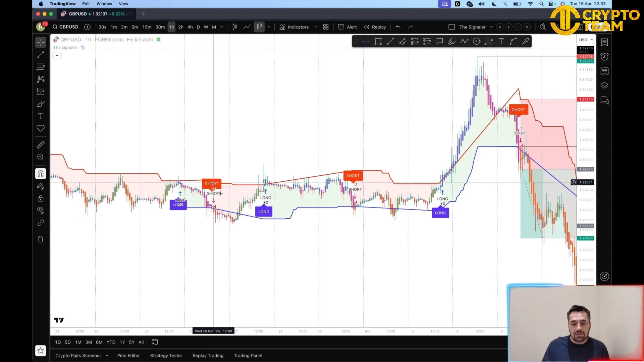Select the Heikin Ashi candle style
644x362 pixels.
click(259, 27)
